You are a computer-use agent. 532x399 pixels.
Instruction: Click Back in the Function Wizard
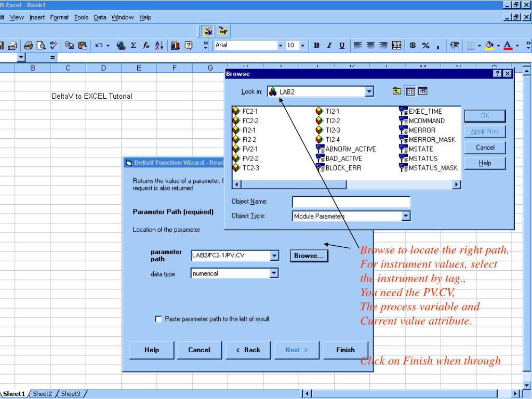(248, 350)
